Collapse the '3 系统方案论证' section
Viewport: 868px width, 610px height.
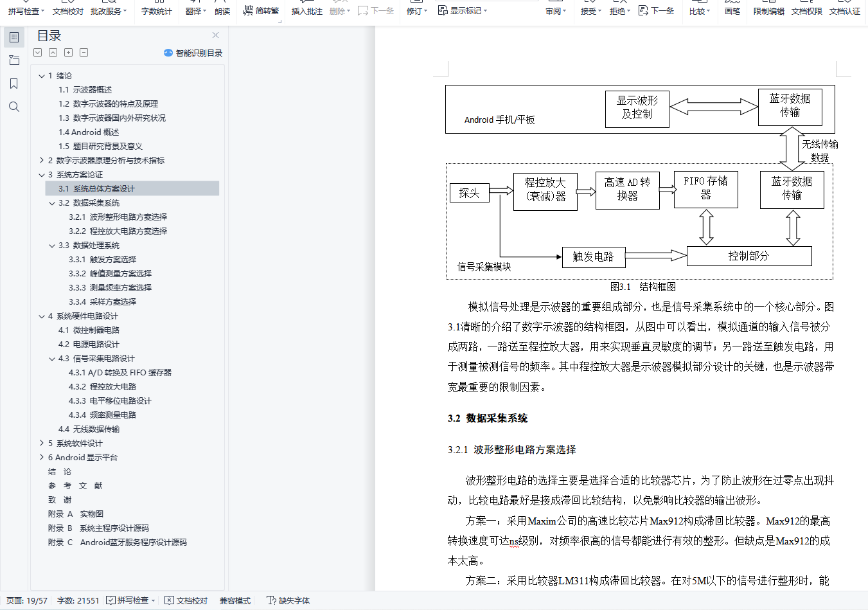tap(42, 175)
